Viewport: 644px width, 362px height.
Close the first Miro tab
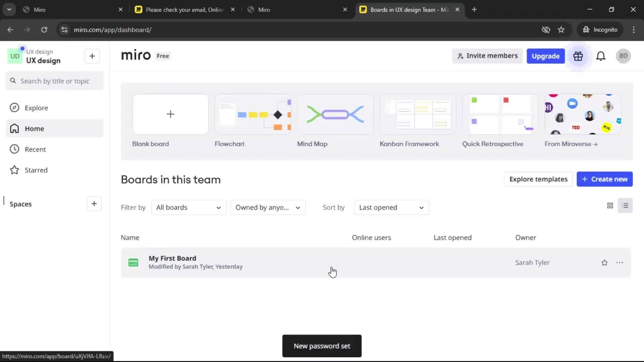120,9
